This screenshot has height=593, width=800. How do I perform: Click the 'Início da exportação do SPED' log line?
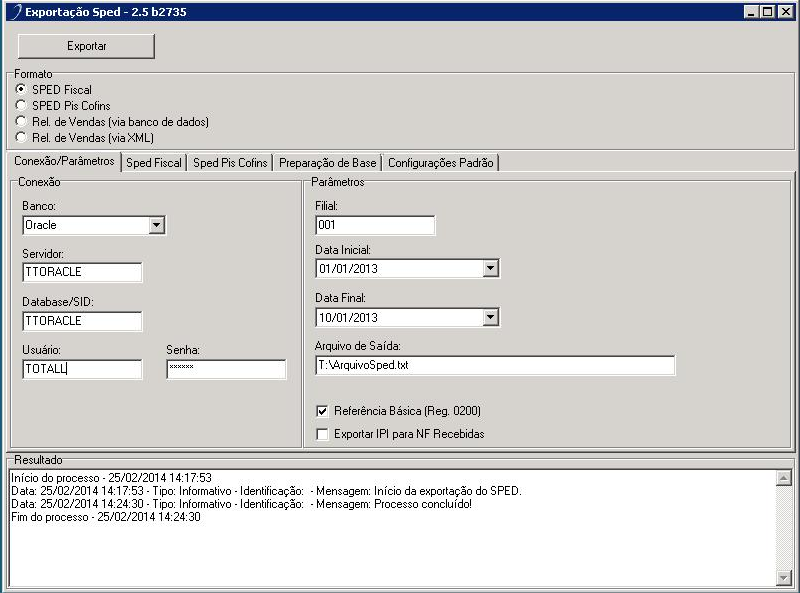point(266,491)
